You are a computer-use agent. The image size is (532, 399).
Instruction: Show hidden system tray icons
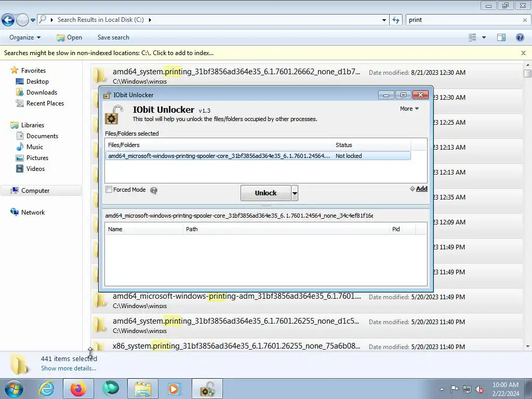click(x=442, y=390)
